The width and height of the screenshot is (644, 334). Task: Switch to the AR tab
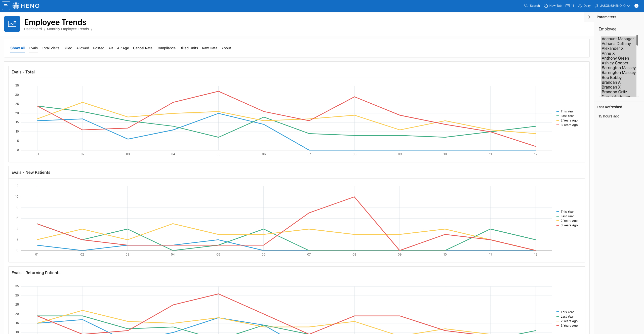pos(111,48)
